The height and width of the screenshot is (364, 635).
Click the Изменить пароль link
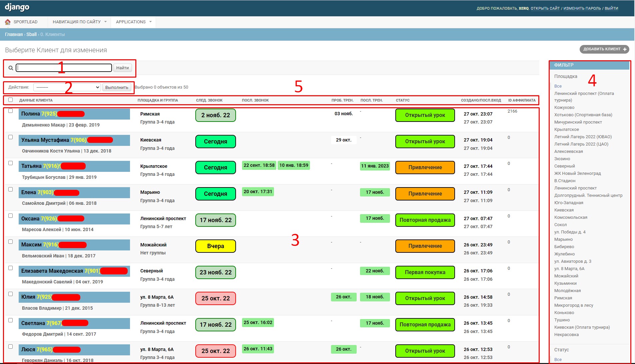pos(582,8)
